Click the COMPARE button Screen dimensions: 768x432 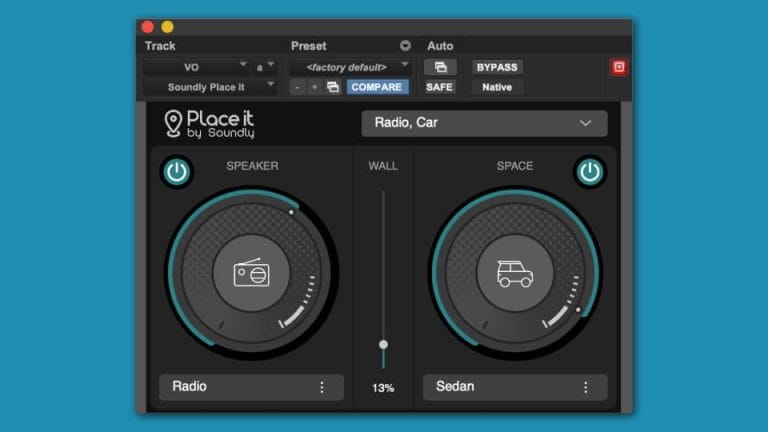[376, 87]
